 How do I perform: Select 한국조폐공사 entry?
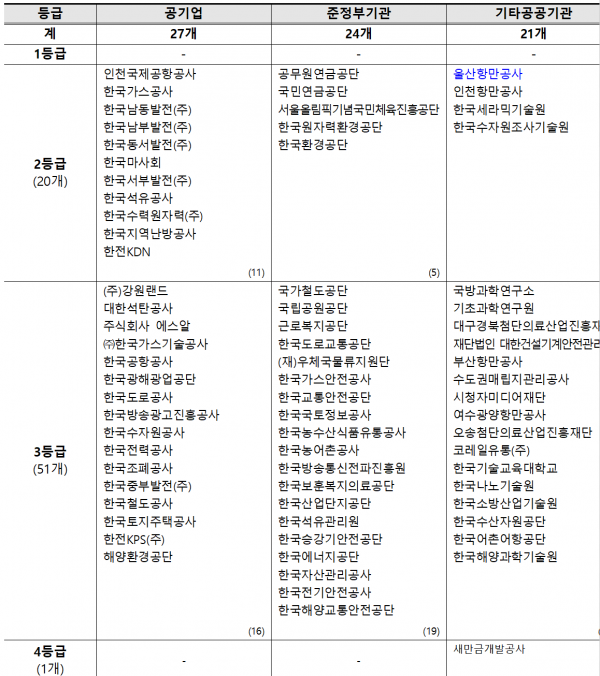(x=138, y=468)
